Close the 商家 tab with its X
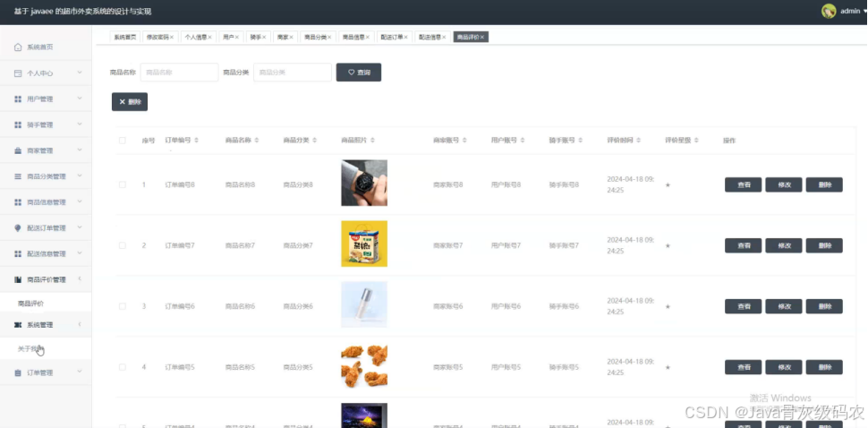868x428 pixels. (x=291, y=37)
